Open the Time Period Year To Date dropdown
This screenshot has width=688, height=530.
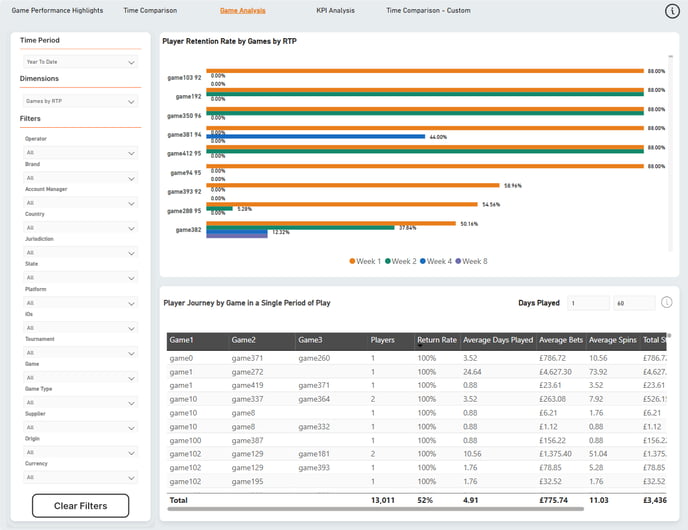coord(80,62)
